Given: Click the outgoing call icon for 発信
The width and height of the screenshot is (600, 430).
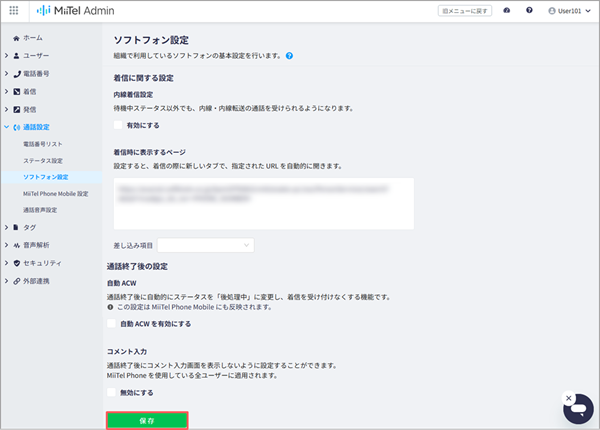Looking at the screenshot, I should point(17,110).
